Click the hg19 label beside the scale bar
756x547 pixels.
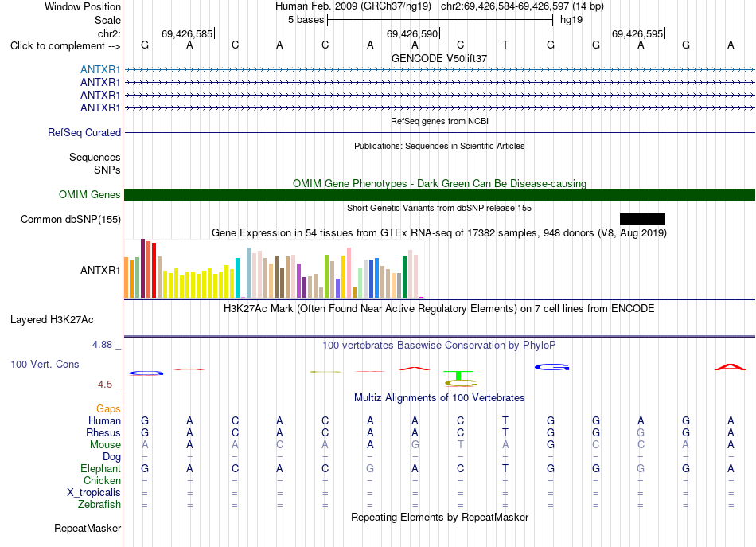coord(571,20)
